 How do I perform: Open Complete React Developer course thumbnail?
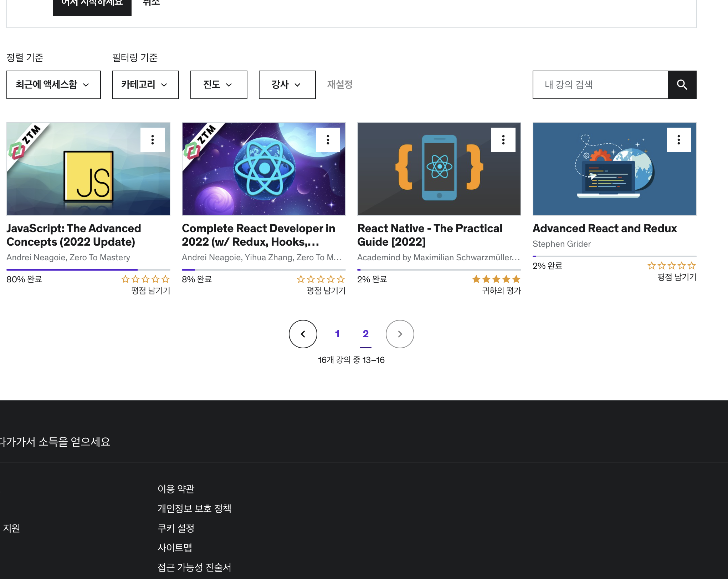[264, 169]
